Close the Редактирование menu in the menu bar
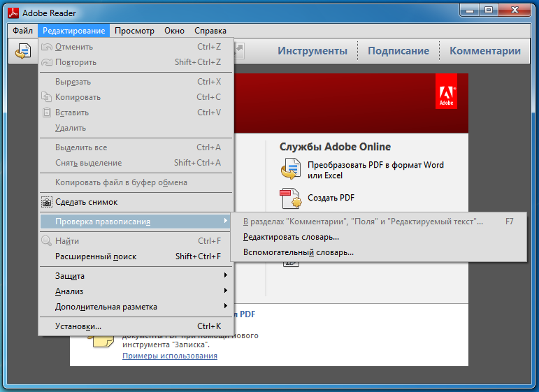539x392 pixels. pyautogui.click(x=74, y=31)
